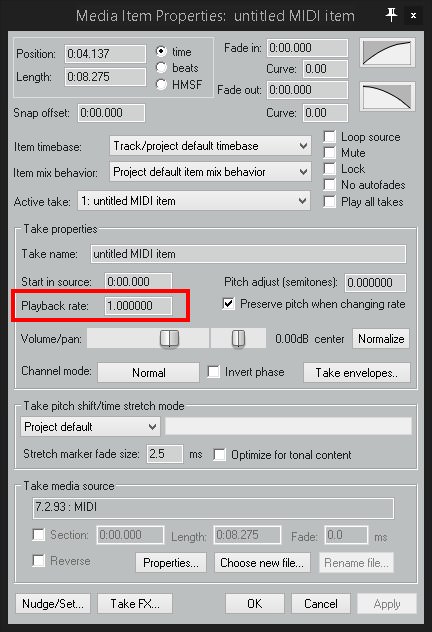432x632 pixels.
Task: Close the Media Item Properties dialog
Action: [x=413, y=15]
